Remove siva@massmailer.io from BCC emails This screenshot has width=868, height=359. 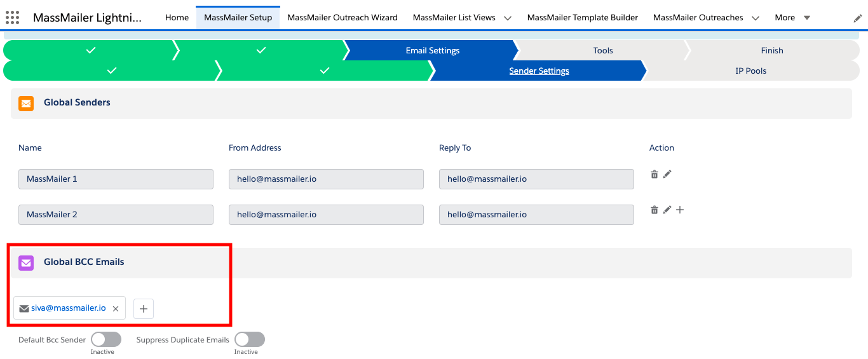[116, 309]
